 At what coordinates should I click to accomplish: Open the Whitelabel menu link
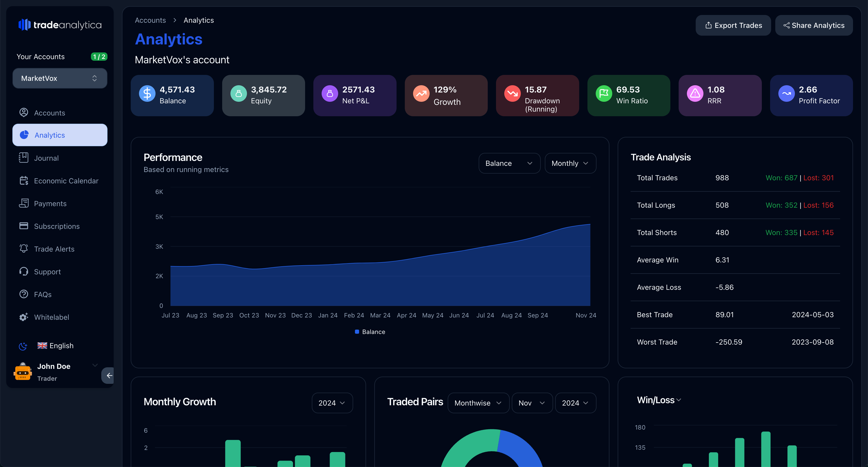60,317
